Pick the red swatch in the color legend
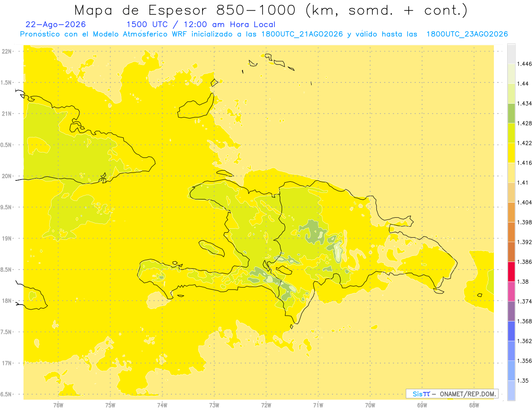Viewport: 532px width, 411px height. (511, 271)
